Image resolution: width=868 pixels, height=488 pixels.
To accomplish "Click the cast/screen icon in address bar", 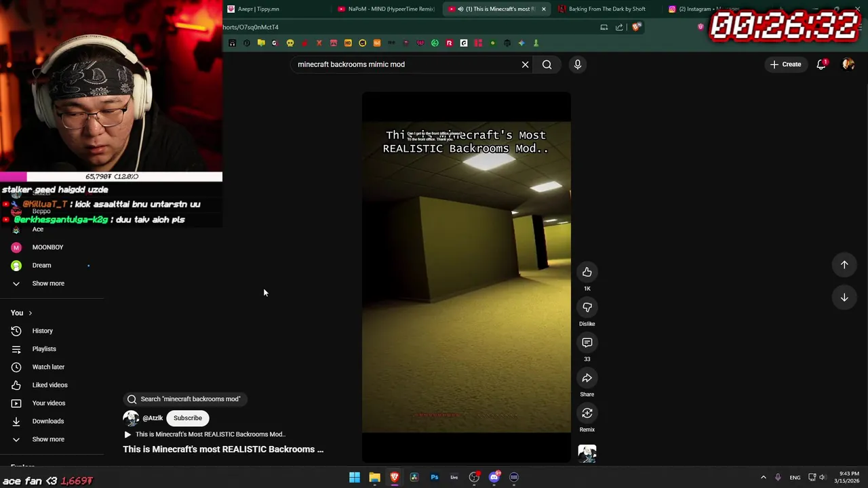I will [604, 27].
